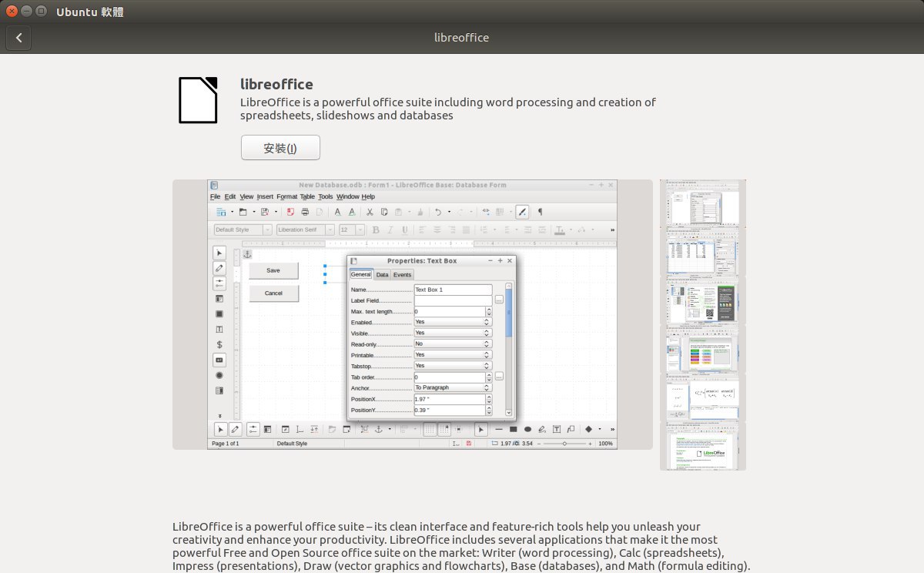The image size is (924, 573).
Task: Click the ellipse shape icon in bottom toolbar
Action: point(527,429)
